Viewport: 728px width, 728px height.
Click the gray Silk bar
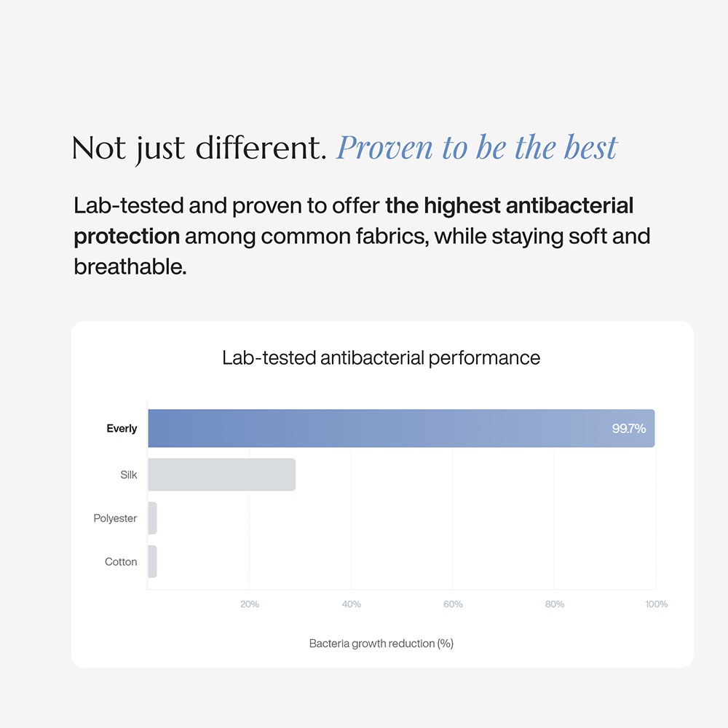(x=221, y=475)
